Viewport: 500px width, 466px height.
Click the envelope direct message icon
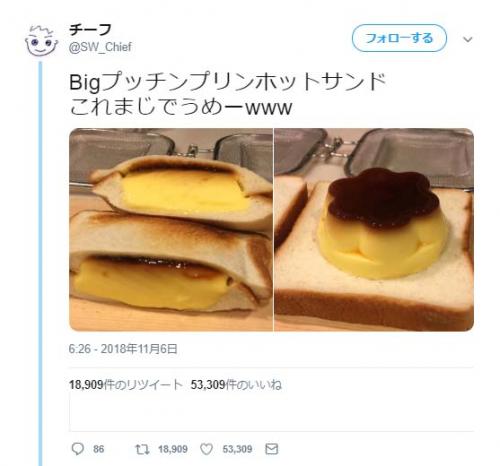click(272, 449)
